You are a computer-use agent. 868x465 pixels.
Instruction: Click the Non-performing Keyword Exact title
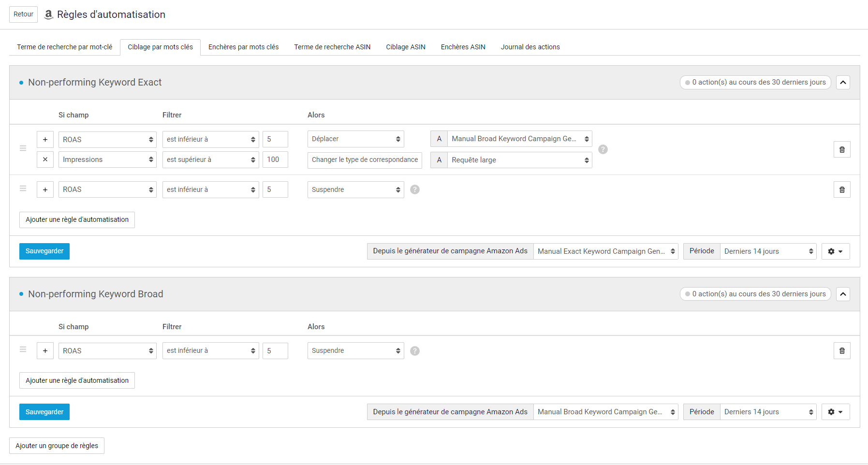click(x=95, y=82)
